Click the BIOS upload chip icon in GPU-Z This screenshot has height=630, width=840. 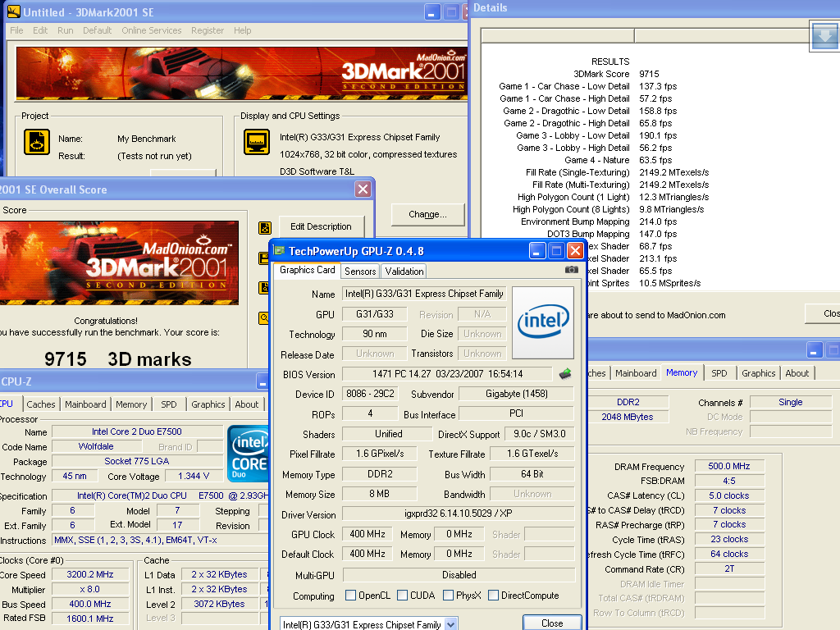coord(565,374)
